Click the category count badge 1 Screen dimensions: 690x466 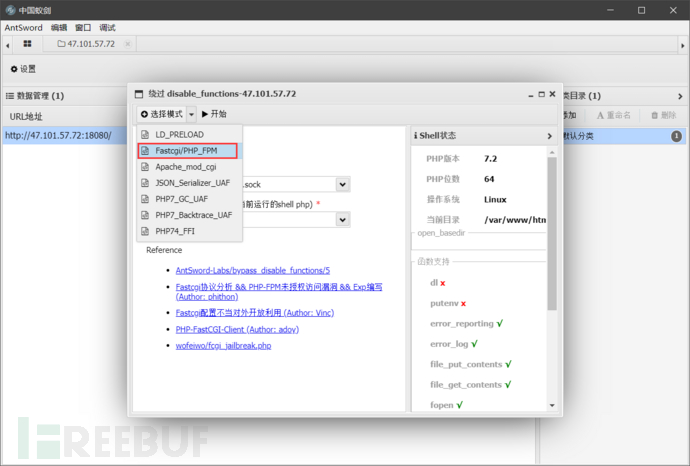pyautogui.click(x=676, y=136)
